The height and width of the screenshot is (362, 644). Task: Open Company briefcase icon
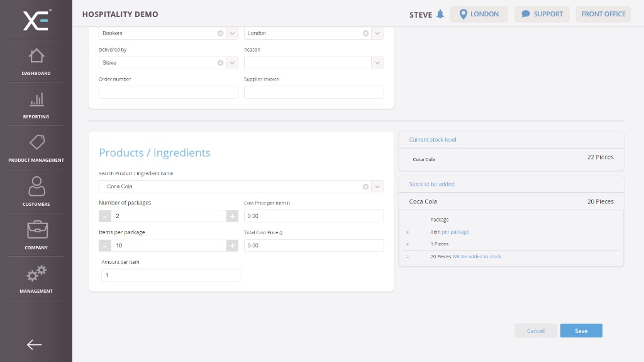pyautogui.click(x=36, y=230)
